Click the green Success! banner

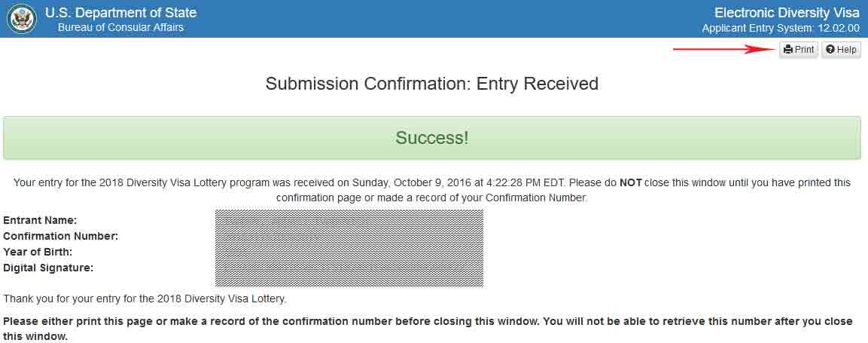coord(431,138)
